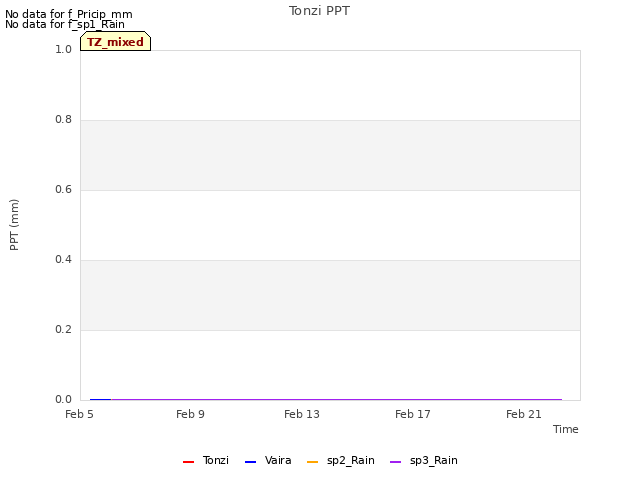
Task: Click the short blue Vaira line segment
Action: click(x=100, y=400)
